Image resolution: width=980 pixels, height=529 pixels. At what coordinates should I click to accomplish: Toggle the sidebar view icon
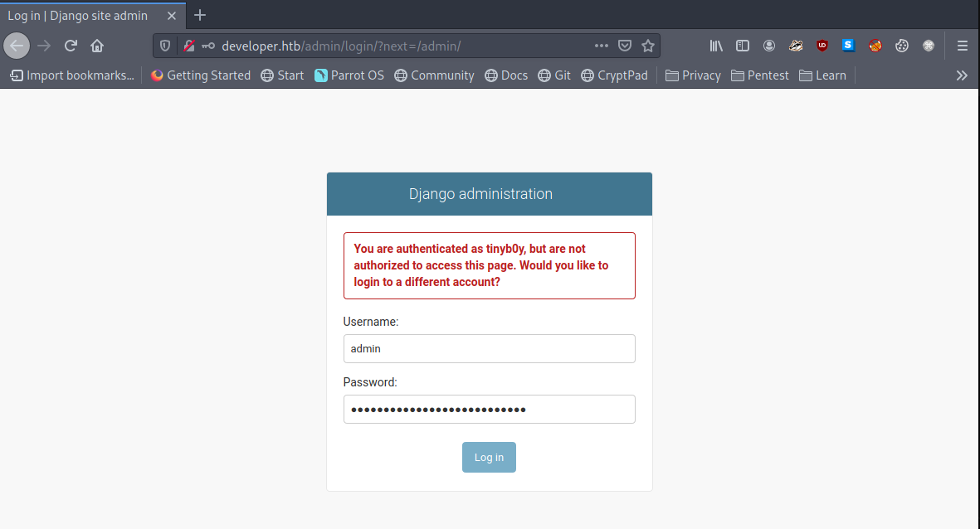point(743,46)
